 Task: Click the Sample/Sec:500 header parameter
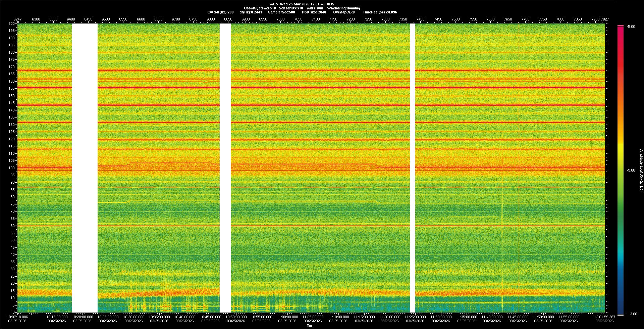pos(281,12)
